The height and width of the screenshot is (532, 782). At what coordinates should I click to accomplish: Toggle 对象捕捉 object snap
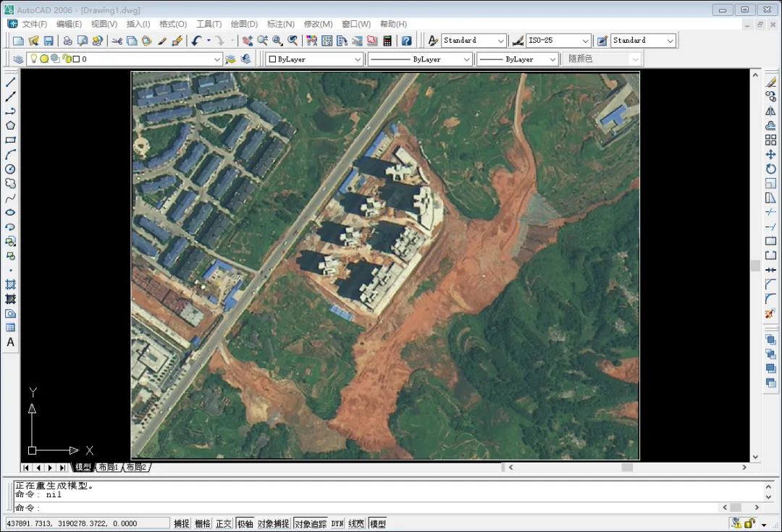tap(273, 523)
